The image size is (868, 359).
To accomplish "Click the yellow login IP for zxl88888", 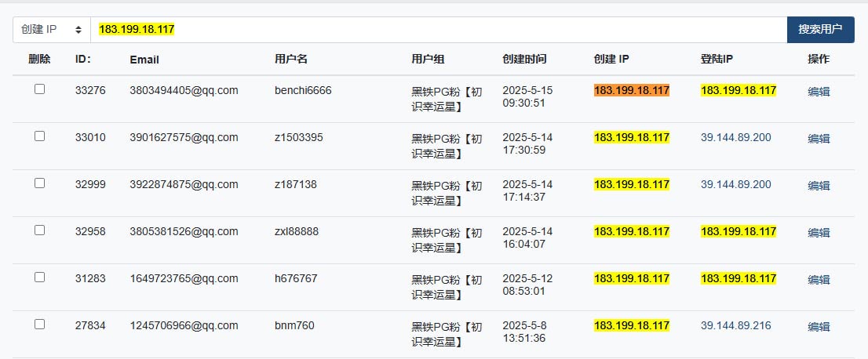I will click(739, 231).
